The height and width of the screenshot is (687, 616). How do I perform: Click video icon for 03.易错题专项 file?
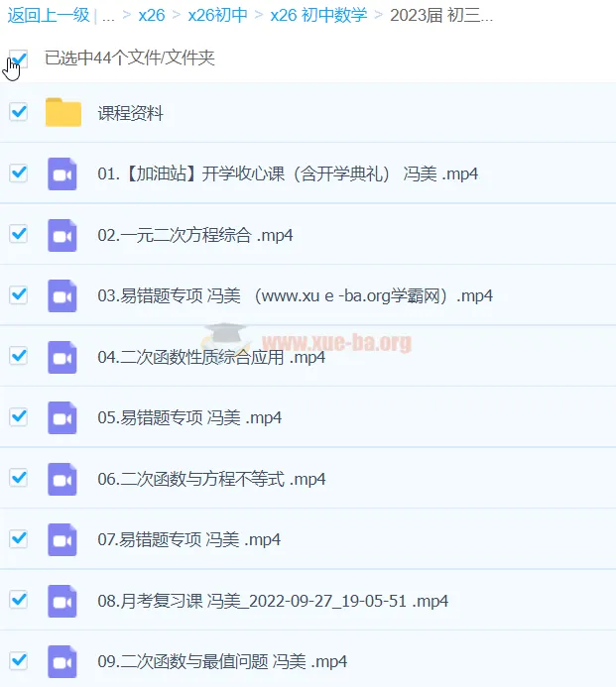tap(62, 295)
